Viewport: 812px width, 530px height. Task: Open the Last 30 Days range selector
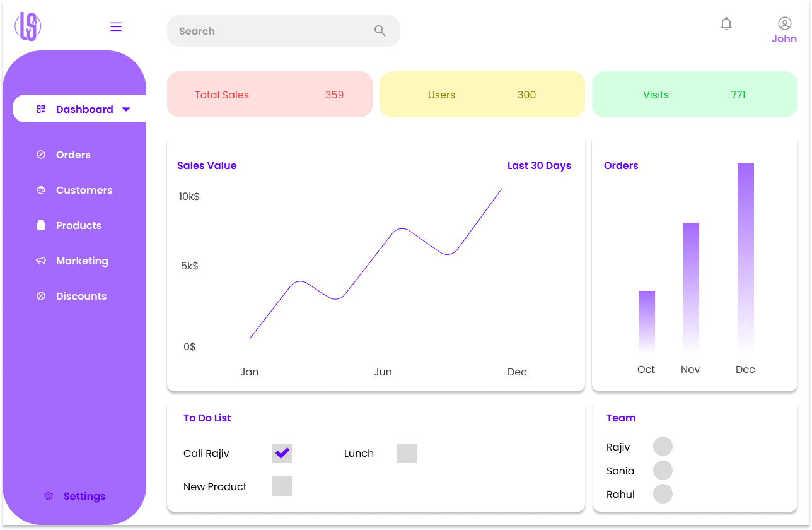[x=539, y=165]
